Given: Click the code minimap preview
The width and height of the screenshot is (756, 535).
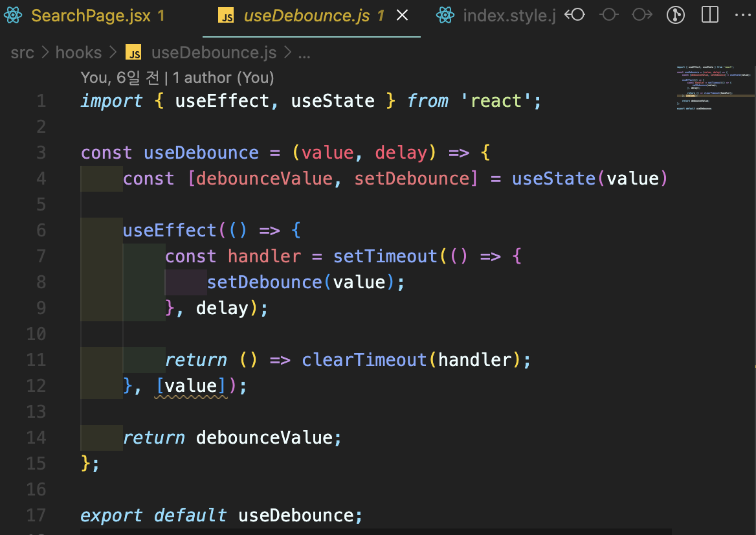Looking at the screenshot, I should point(714,88).
